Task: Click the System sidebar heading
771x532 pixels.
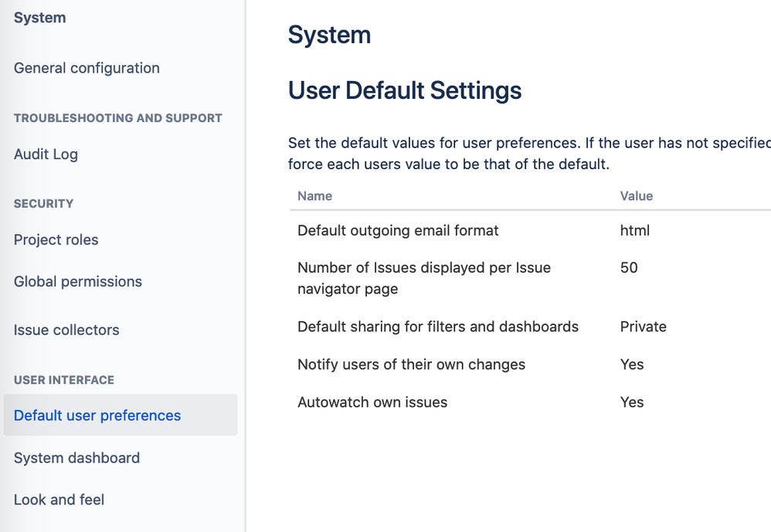Action: (39, 18)
